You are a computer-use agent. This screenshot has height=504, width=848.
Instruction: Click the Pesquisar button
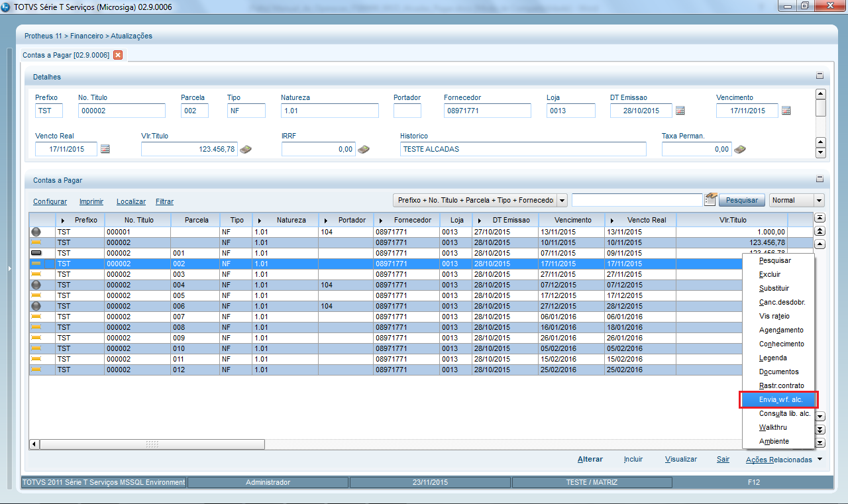741,200
